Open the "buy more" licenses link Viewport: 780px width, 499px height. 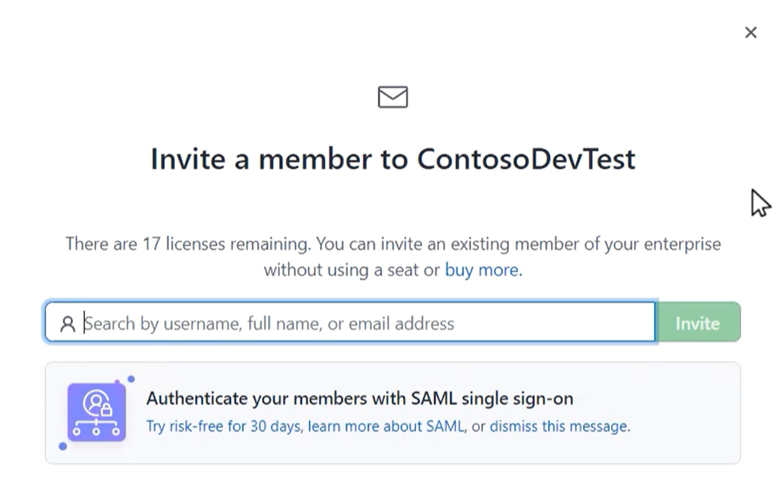point(482,270)
